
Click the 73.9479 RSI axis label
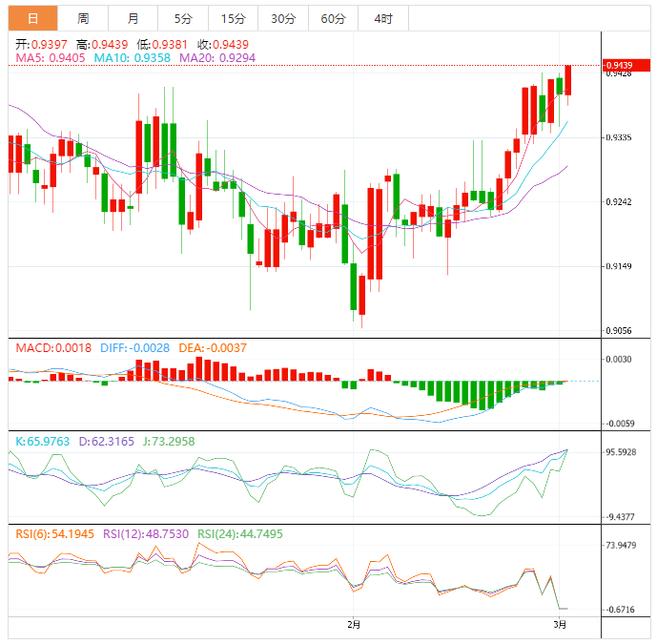(621, 546)
